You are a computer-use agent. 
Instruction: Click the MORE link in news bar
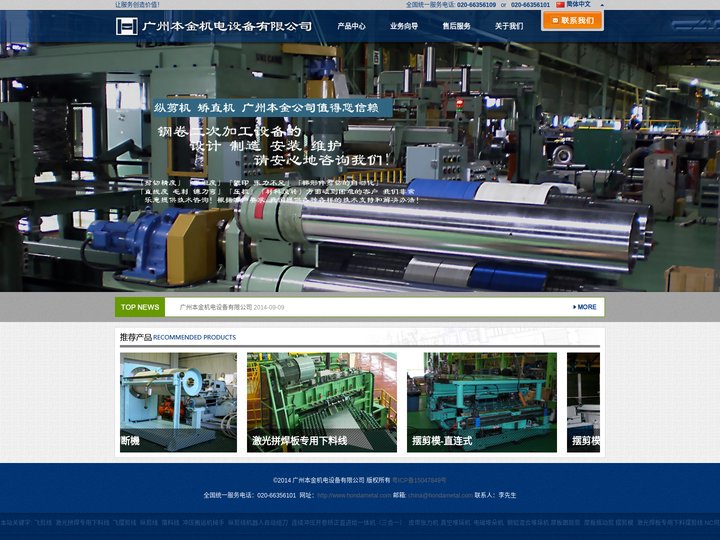pyautogui.click(x=585, y=307)
